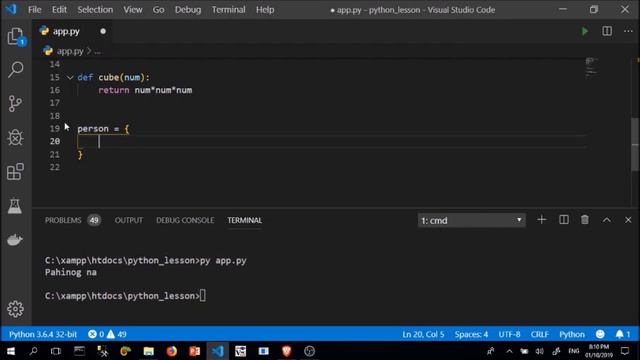This screenshot has height=360, width=640.
Task: Switch to the DEBUG CONSOLE tab
Action: click(185, 220)
